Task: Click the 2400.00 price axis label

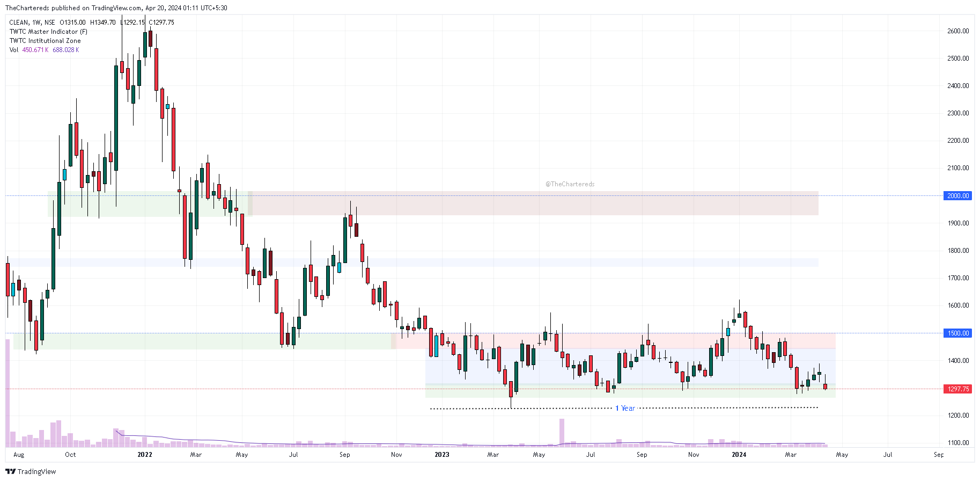Action: pos(958,86)
